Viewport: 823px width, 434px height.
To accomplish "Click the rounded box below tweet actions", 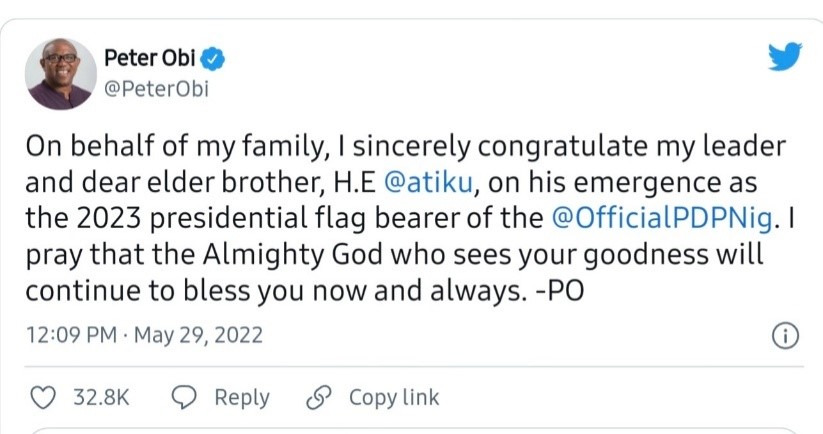I will click(x=411, y=431).
